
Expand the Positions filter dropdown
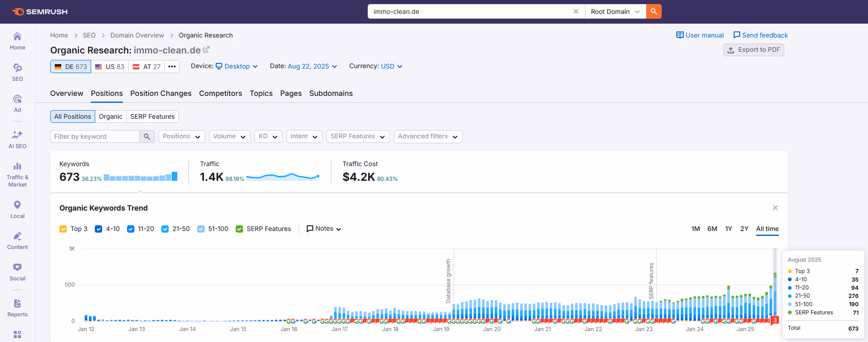click(x=182, y=136)
